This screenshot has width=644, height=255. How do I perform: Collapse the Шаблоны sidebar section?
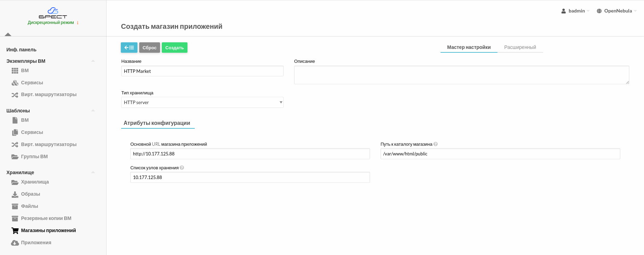[x=93, y=111]
